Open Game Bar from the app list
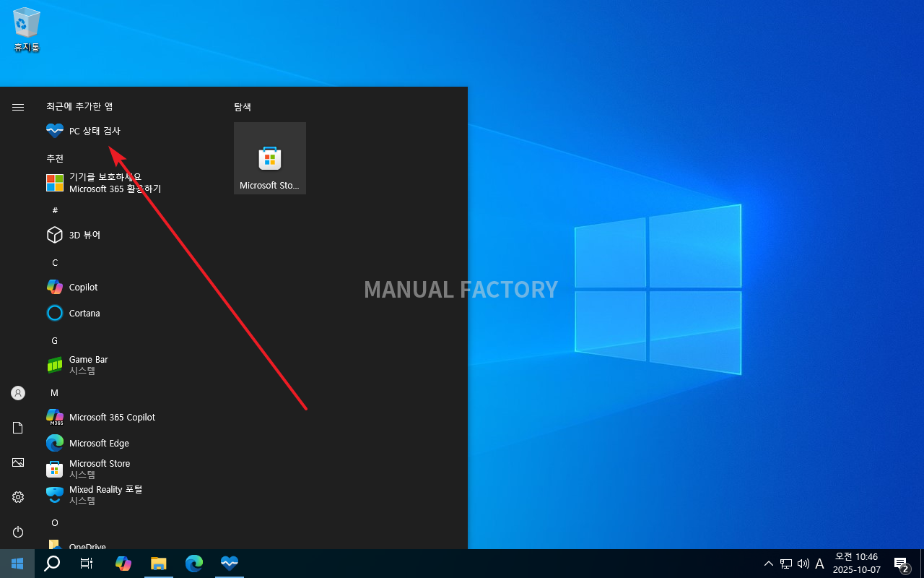Image resolution: width=924 pixels, height=578 pixels. click(88, 365)
